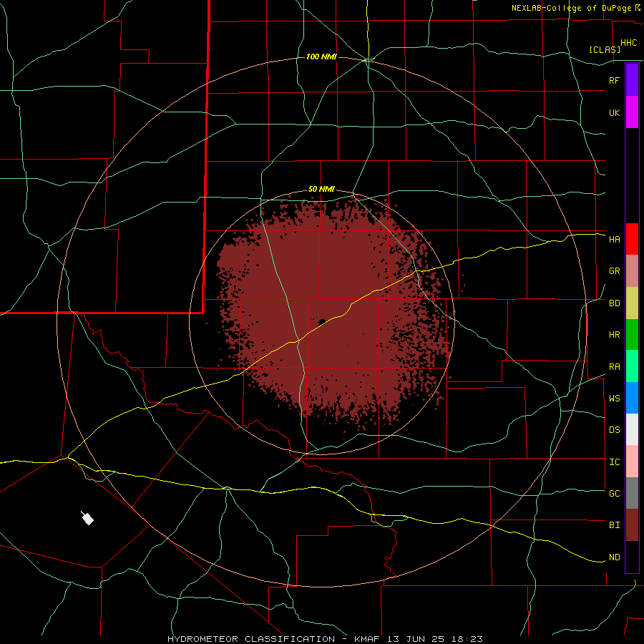Click the HR green legend swatch
The height and width of the screenshot is (644, 644).
632,335
